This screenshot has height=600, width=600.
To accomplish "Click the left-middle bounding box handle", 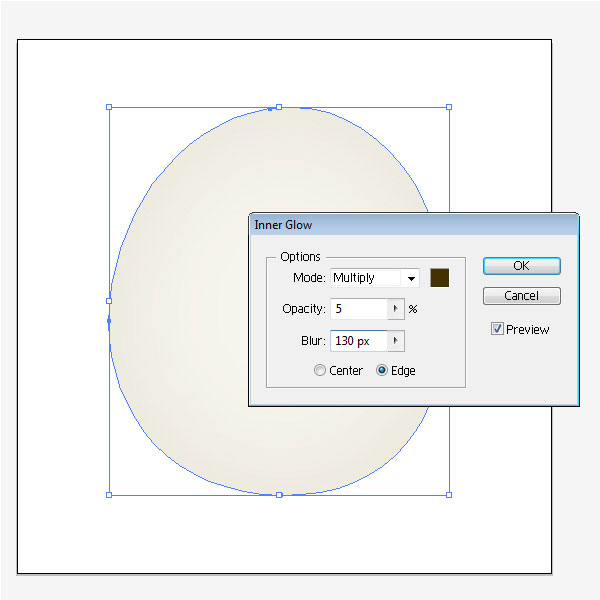I will (109, 301).
